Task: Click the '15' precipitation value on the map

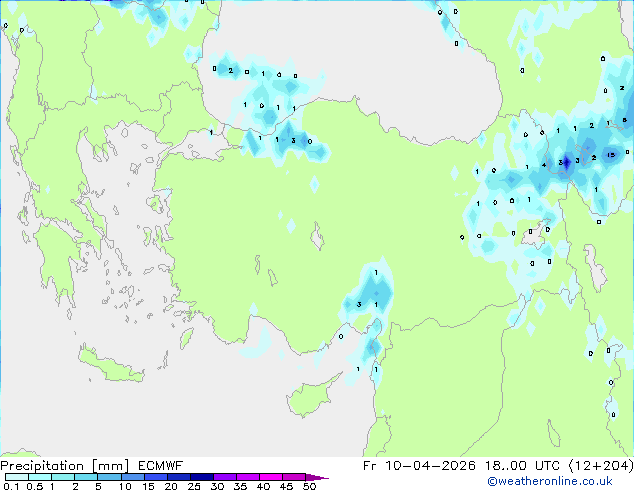Action: tap(611, 154)
